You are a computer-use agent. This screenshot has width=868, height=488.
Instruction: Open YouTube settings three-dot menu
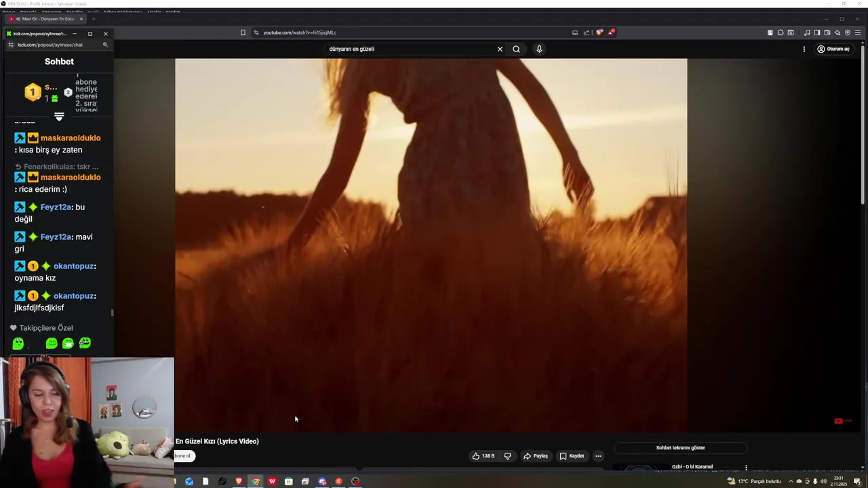(x=804, y=49)
